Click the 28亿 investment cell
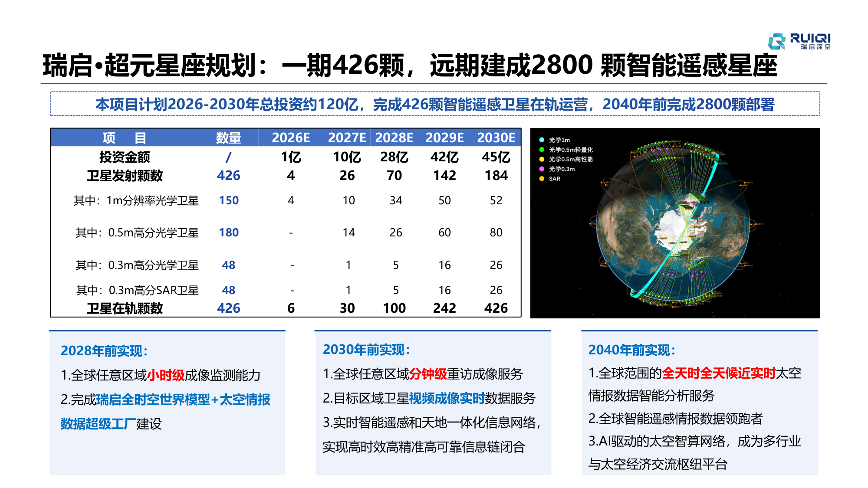The height and width of the screenshot is (488, 868). pyautogui.click(x=394, y=157)
